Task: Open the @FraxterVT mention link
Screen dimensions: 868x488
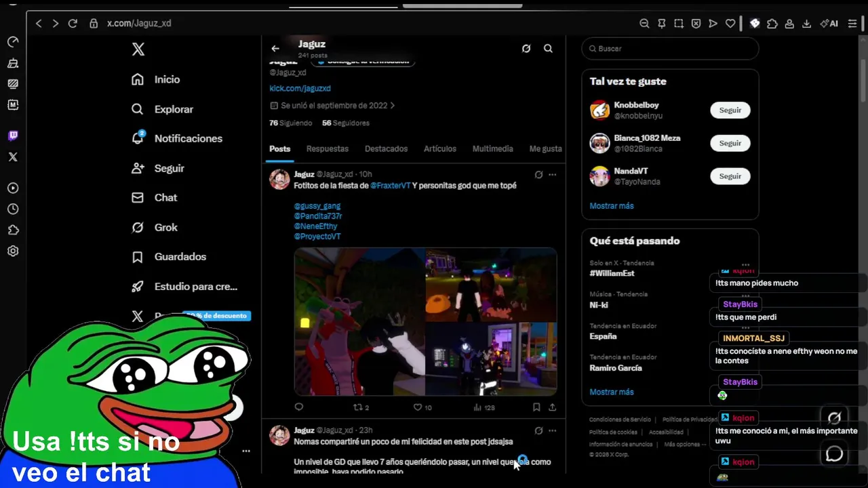Action: (391, 186)
